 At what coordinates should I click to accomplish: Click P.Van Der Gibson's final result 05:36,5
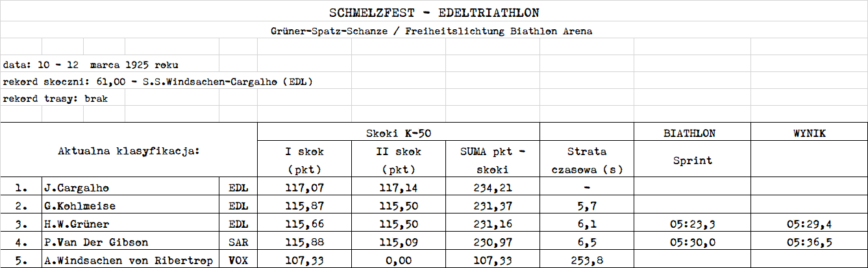click(809, 243)
